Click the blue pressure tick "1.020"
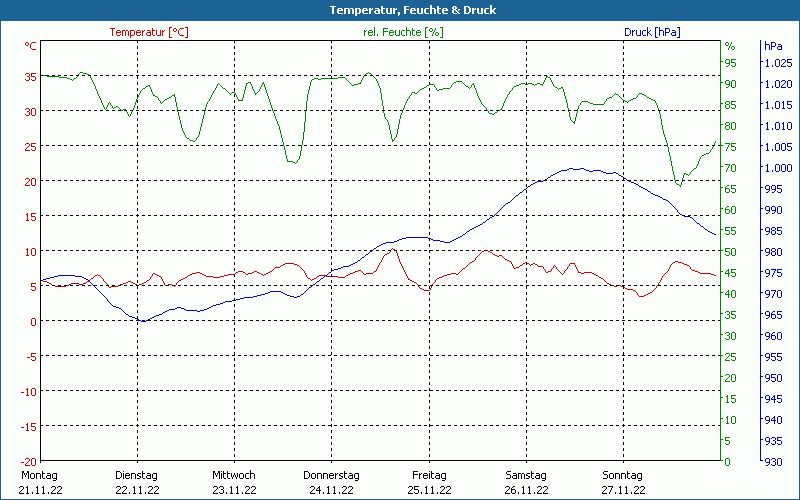 tap(778, 84)
